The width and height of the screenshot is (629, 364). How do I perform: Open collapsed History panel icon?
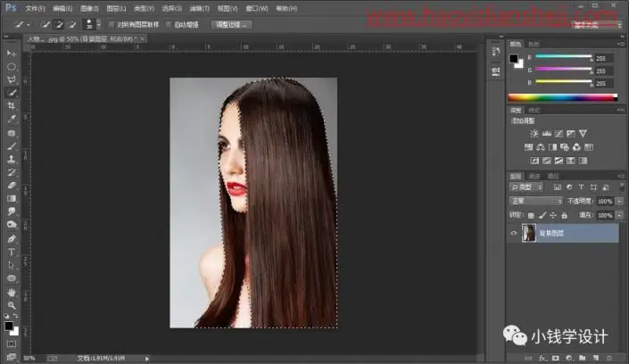(496, 52)
